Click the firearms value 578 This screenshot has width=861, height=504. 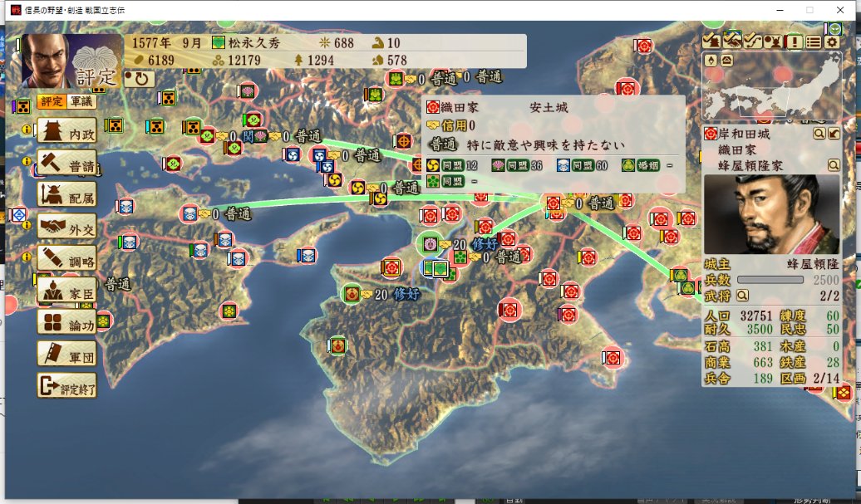pyautogui.click(x=397, y=60)
